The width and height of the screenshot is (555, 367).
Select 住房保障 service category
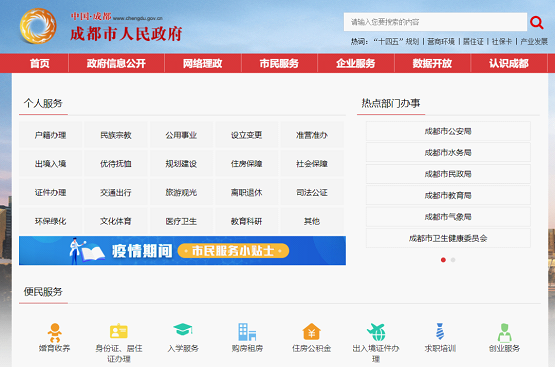pyautogui.click(x=247, y=164)
